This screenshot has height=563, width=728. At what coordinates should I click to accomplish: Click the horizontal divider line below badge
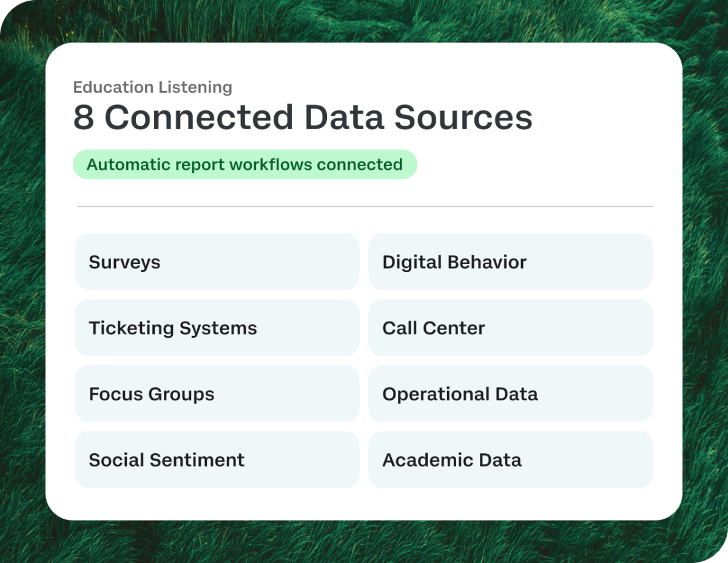coord(365,206)
